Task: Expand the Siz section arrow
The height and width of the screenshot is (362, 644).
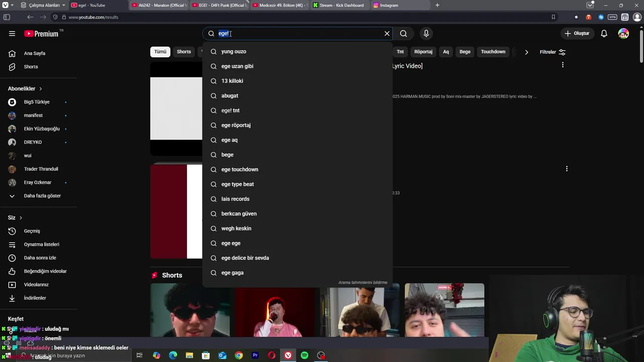Action: [21, 218]
